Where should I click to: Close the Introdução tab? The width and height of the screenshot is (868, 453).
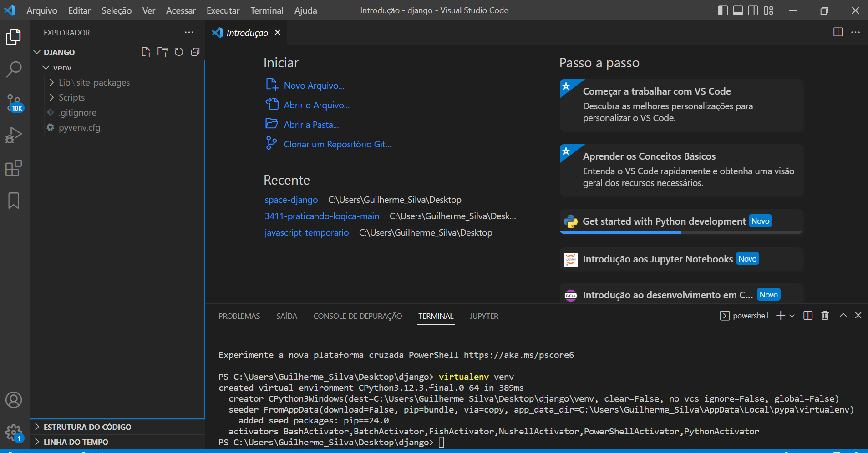(278, 32)
